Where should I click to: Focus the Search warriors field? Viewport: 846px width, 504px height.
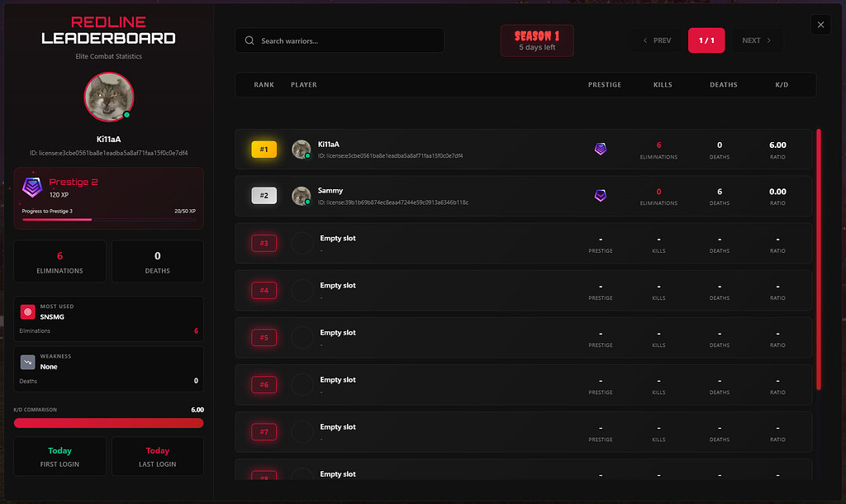[x=340, y=40]
